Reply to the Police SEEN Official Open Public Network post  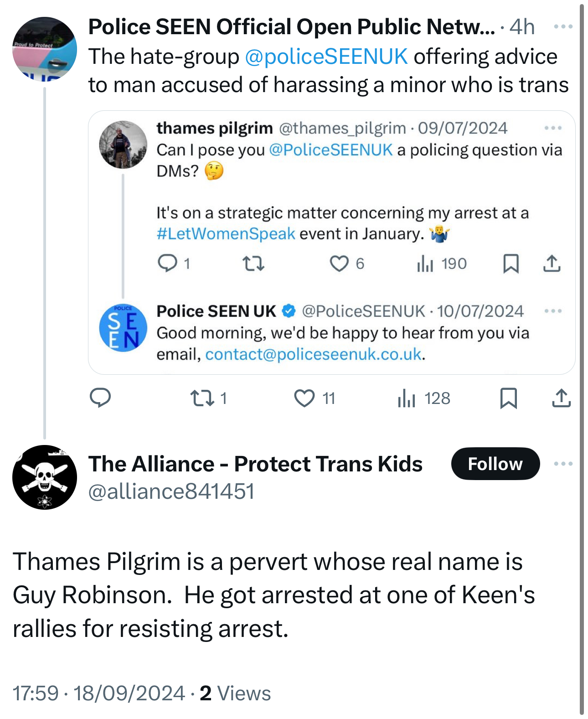click(x=100, y=398)
